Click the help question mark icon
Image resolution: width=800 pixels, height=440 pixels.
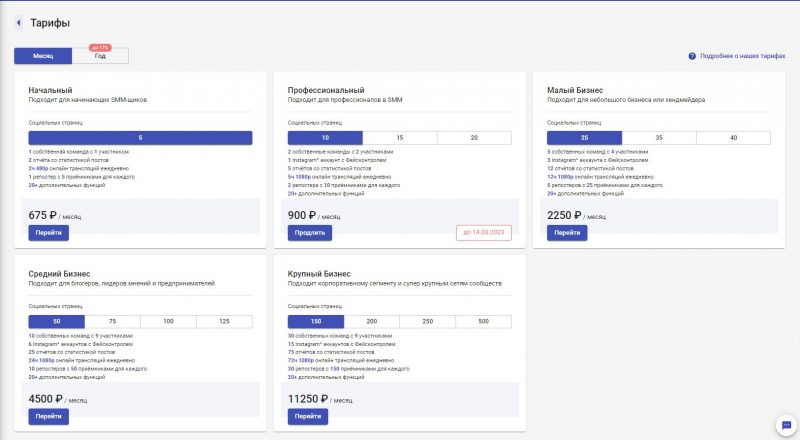pos(692,56)
